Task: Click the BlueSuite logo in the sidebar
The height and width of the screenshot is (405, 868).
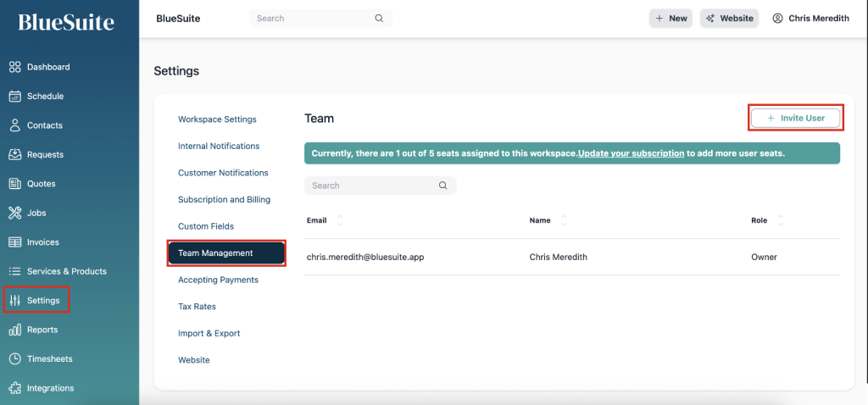Action: pyautogui.click(x=66, y=22)
